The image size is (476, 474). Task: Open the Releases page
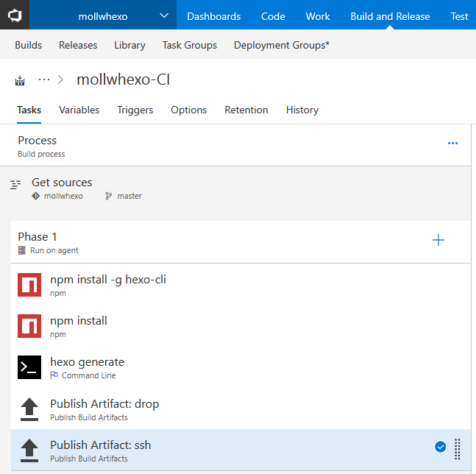coord(78,45)
